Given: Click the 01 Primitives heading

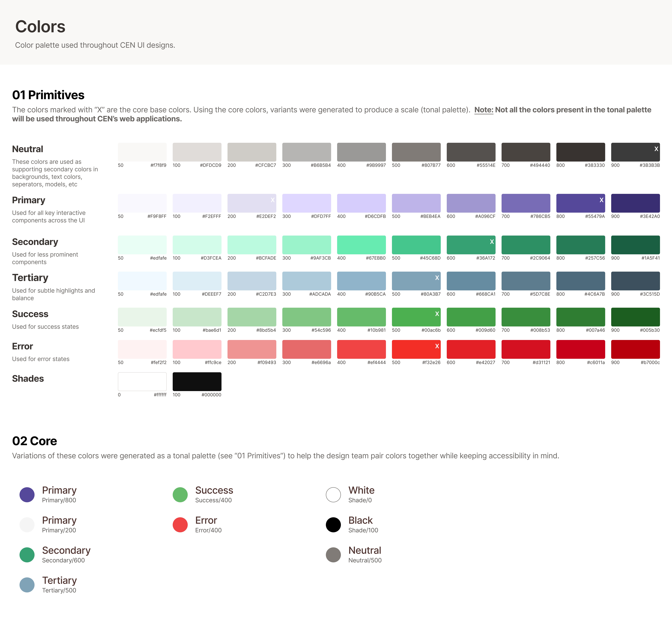Looking at the screenshot, I should pos(48,95).
